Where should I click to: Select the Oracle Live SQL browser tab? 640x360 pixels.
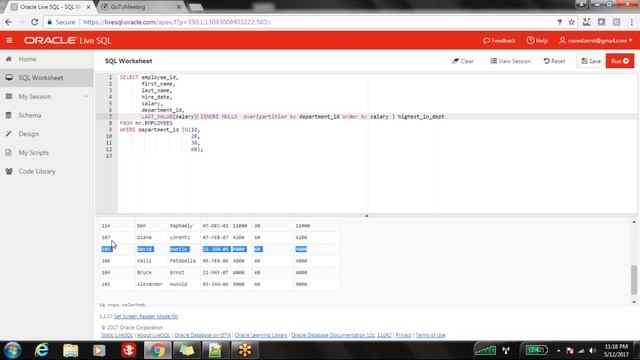(51, 7)
